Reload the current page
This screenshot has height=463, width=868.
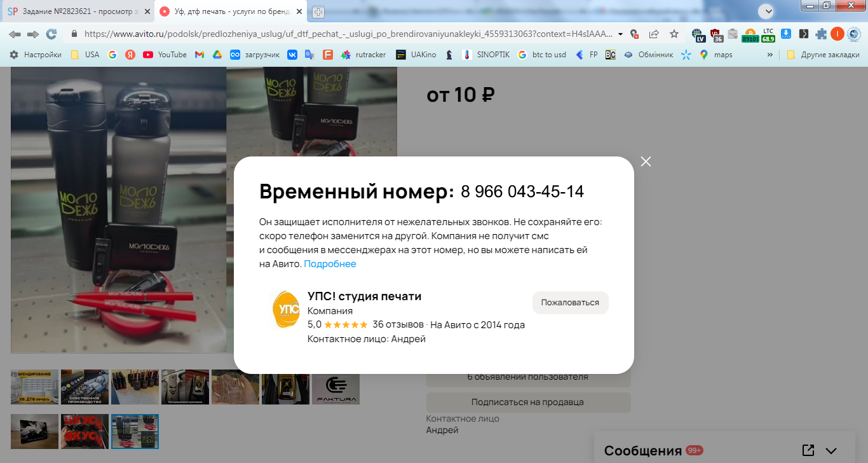click(x=51, y=34)
